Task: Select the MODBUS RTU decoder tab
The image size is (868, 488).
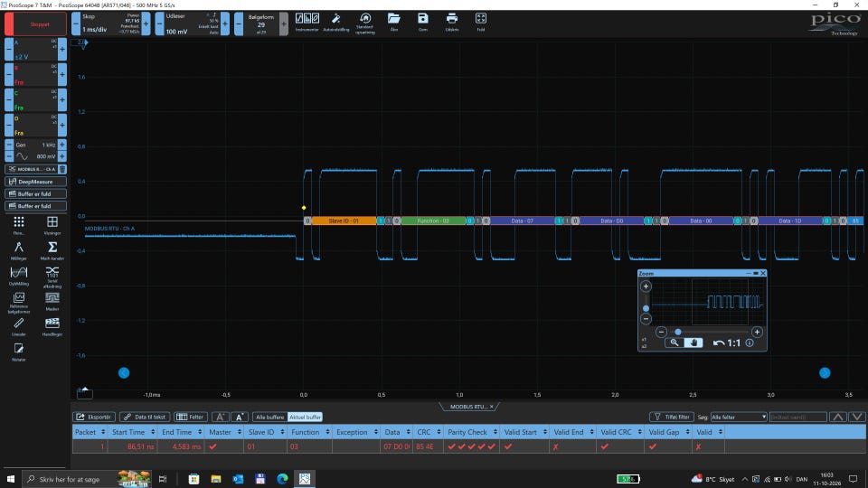Action: click(469, 407)
